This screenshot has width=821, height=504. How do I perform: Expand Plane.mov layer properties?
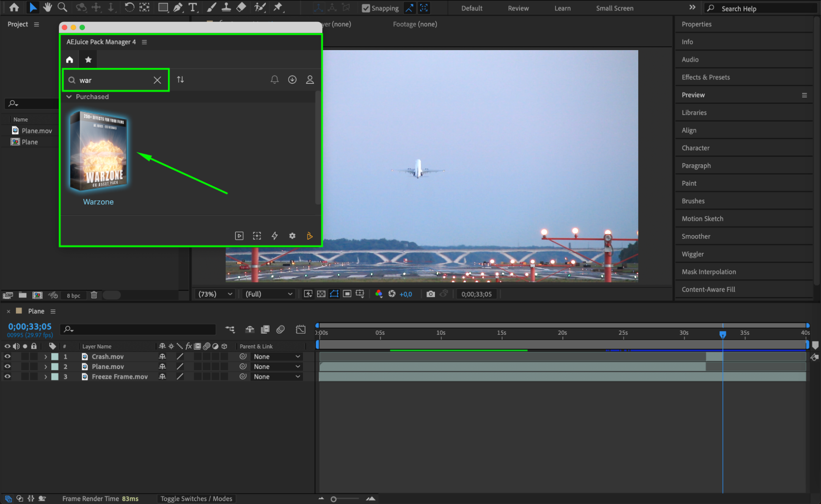46,367
